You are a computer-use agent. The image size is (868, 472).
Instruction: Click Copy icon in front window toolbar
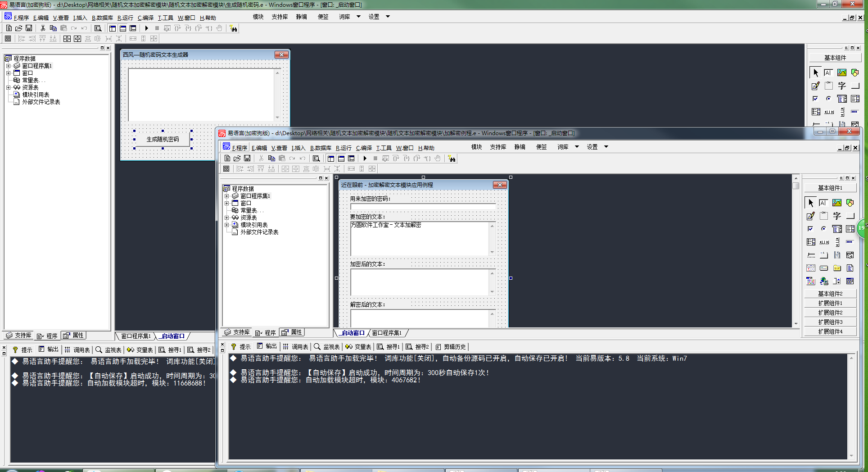(271, 158)
